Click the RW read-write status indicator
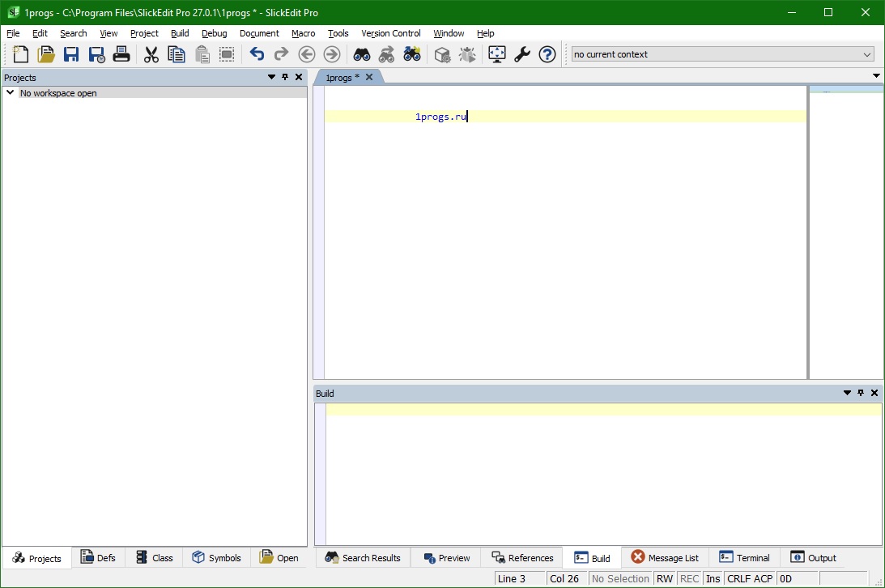The width and height of the screenshot is (885, 588). (x=665, y=579)
